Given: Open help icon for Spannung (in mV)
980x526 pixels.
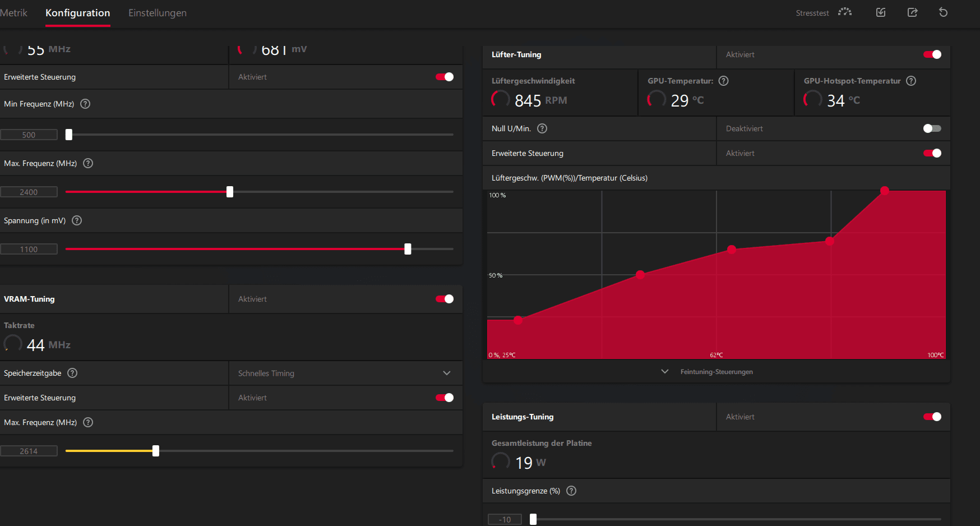Looking at the screenshot, I should [x=77, y=220].
